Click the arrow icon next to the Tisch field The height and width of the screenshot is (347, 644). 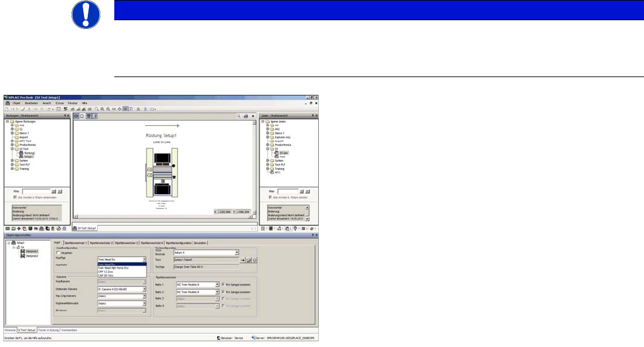244,260
